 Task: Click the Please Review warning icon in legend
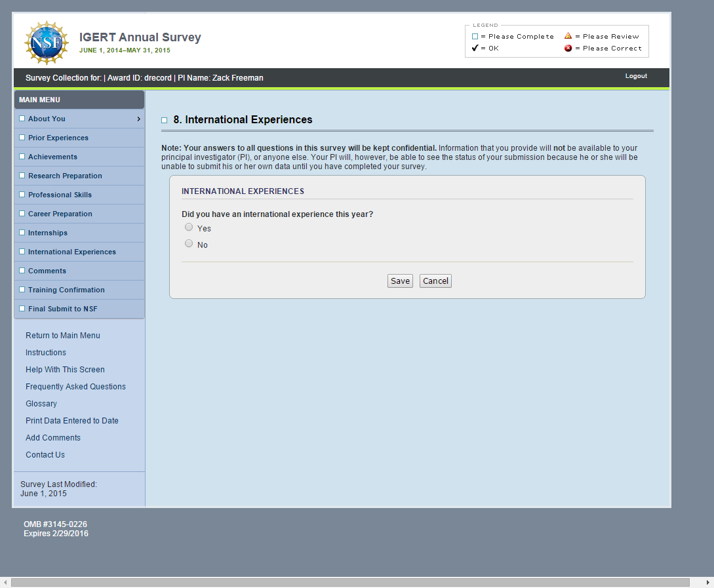coord(568,36)
